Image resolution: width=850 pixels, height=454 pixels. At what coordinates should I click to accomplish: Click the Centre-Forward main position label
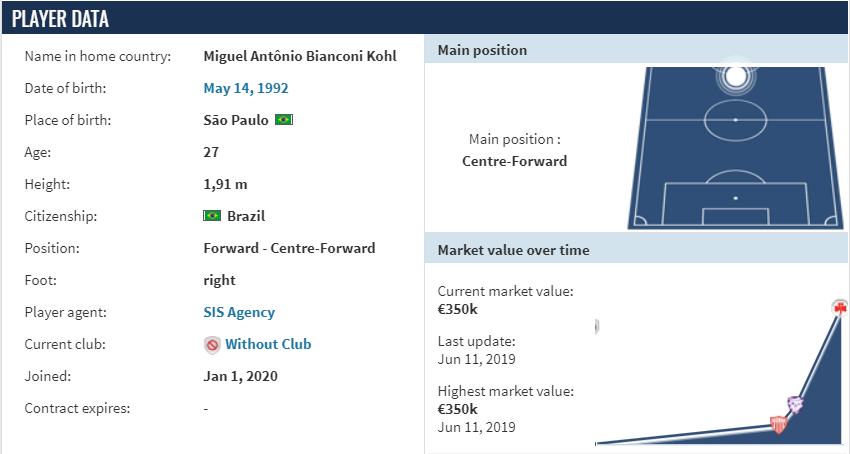(x=514, y=161)
